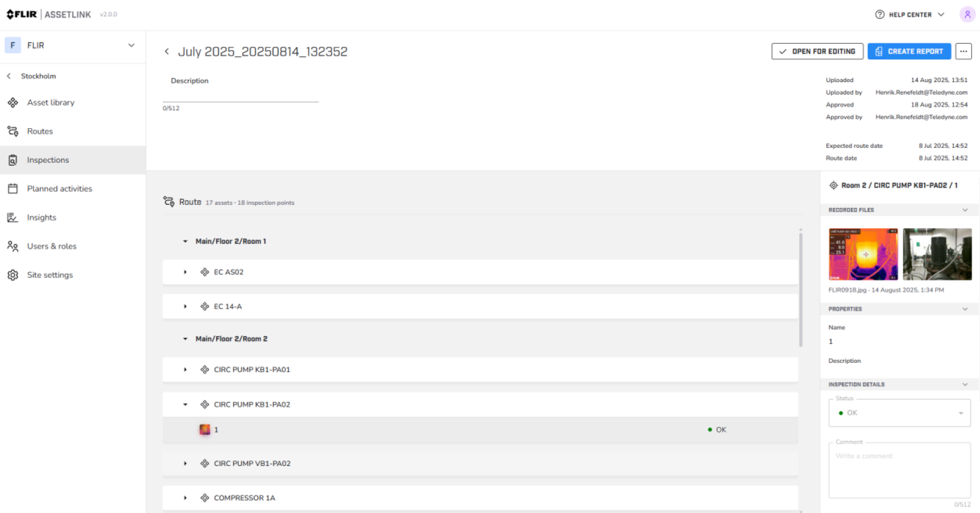Open Asset library in the sidebar
Viewport: 980px width, 513px height.
point(51,103)
